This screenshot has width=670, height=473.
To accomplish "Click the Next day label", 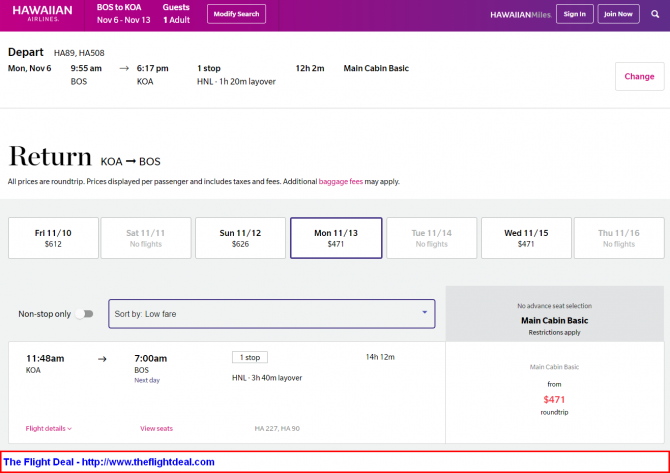I will (x=147, y=380).
